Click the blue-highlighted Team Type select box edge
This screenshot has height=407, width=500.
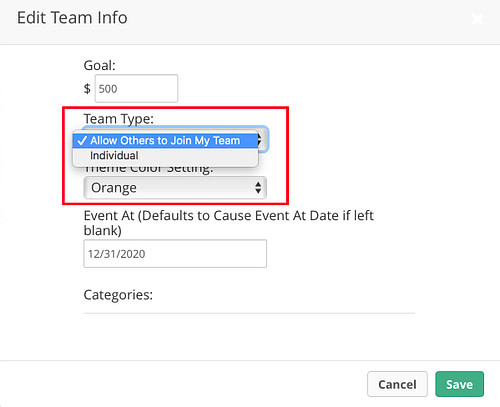coord(264,139)
